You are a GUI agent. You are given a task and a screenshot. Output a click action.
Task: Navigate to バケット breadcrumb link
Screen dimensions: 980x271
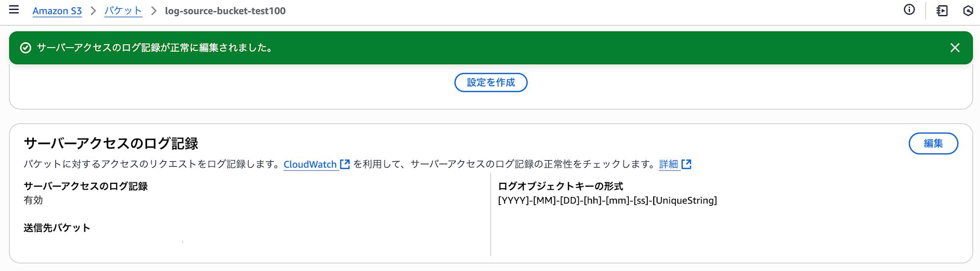(x=123, y=11)
